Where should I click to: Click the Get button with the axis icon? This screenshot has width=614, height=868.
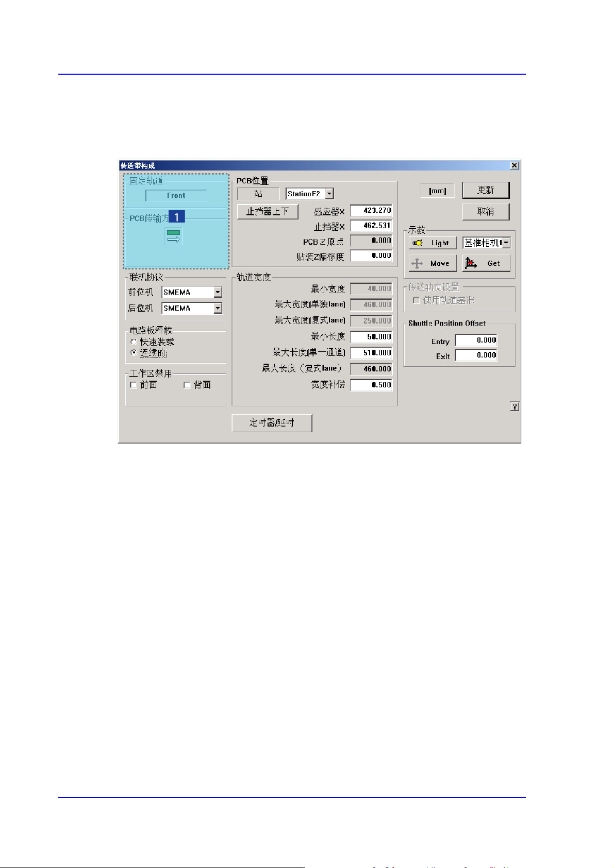point(486,263)
